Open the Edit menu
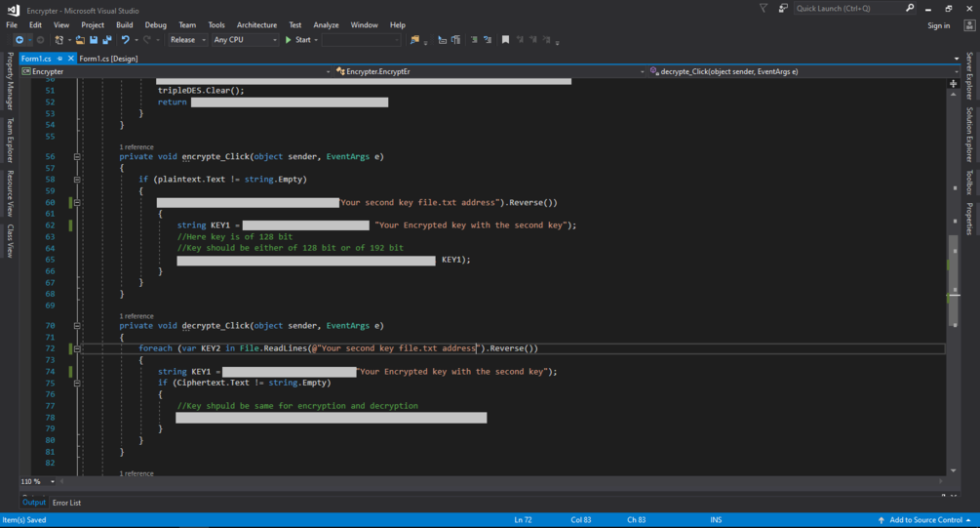The height and width of the screenshot is (528, 980). click(35, 25)
